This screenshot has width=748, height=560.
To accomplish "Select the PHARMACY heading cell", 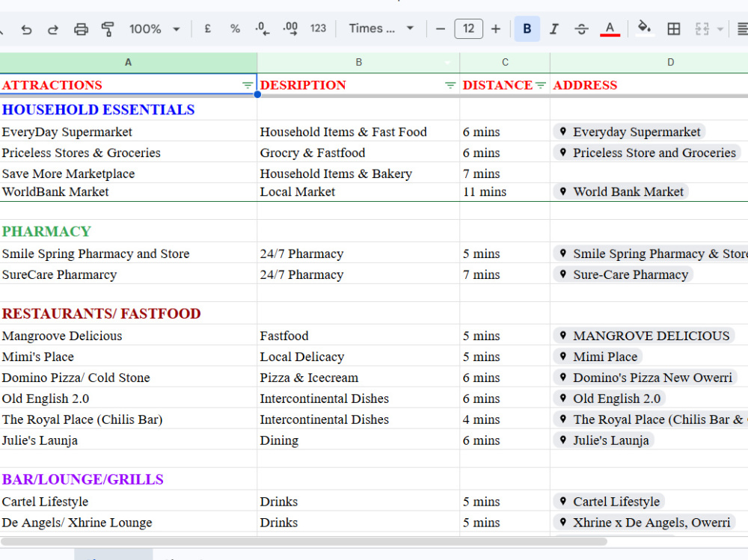I will (129, 231).
